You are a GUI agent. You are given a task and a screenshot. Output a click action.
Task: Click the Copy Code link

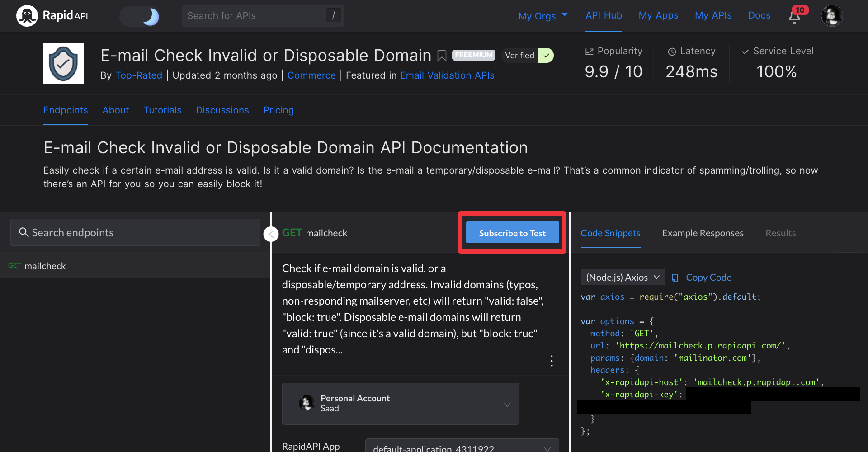pyautogui.click(x=708, y=278)
